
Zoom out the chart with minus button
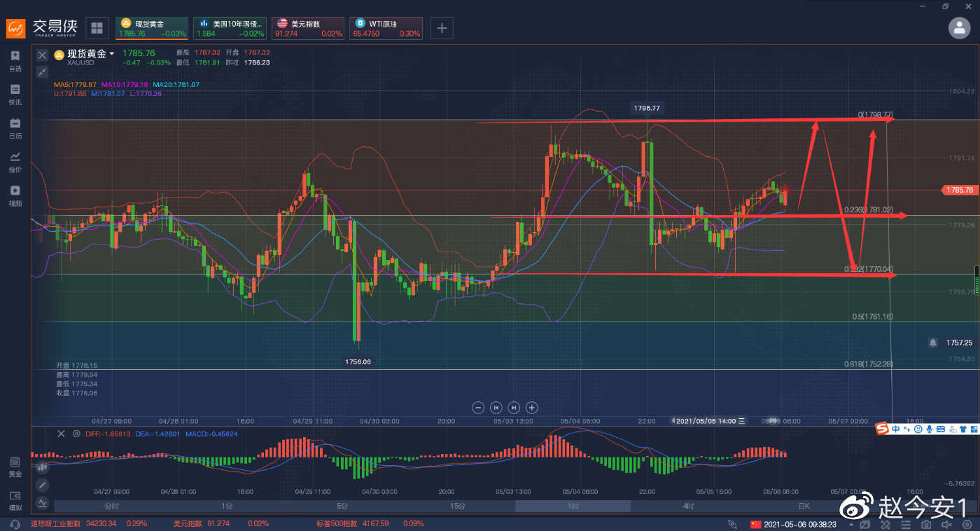coord(478,407)
